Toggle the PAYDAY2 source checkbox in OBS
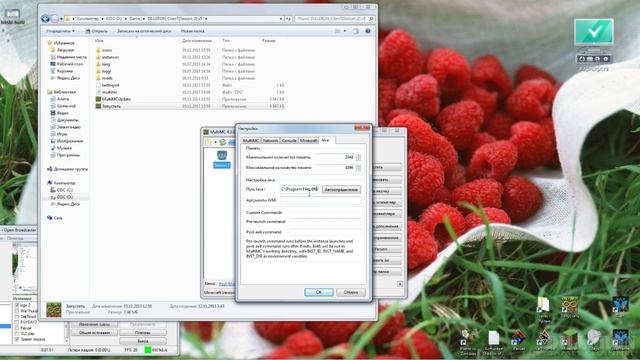 point(17,322)
